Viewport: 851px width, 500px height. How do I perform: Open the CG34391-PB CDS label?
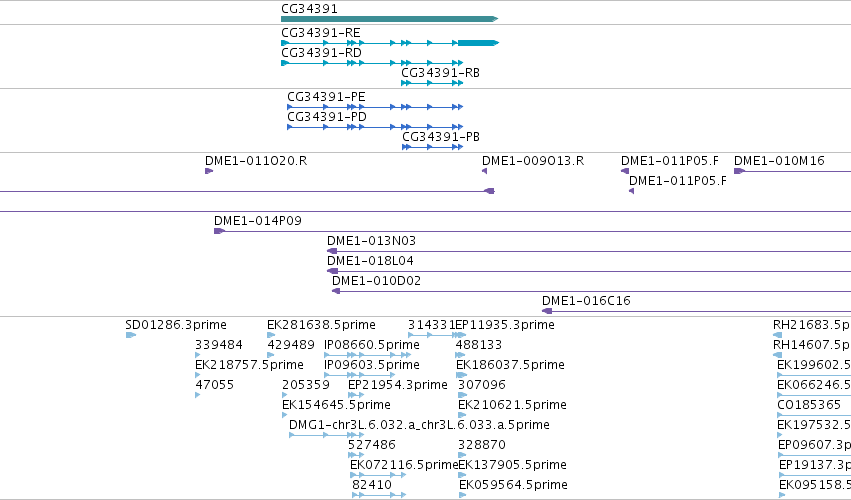point(441,137)
